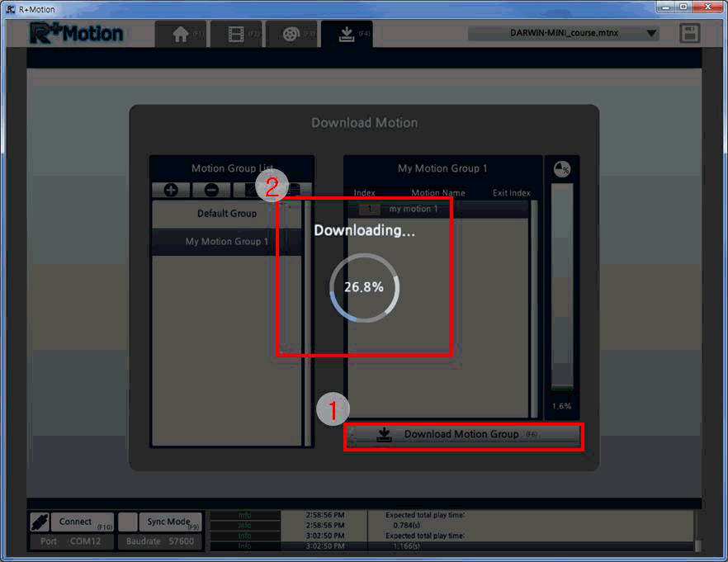This screenshot has width=728, height=562.
Task: Select my motion 1 row
Action: tap(438, 209)
